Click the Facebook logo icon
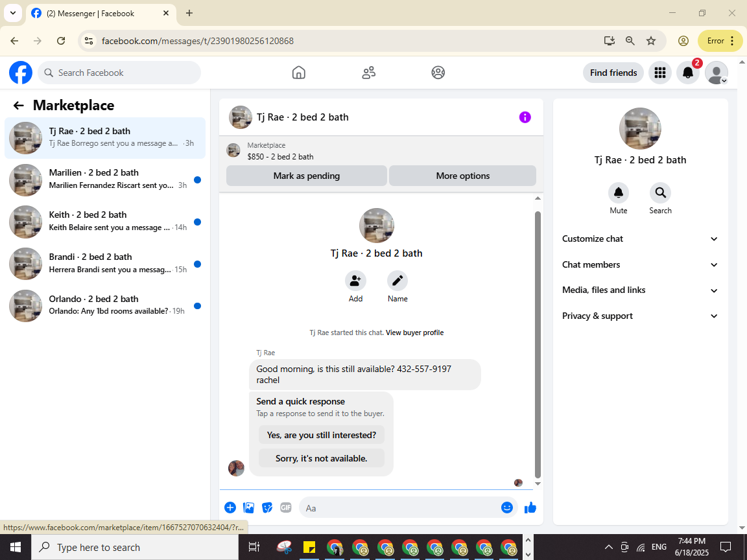747x560 pixels. pos(21,73)
